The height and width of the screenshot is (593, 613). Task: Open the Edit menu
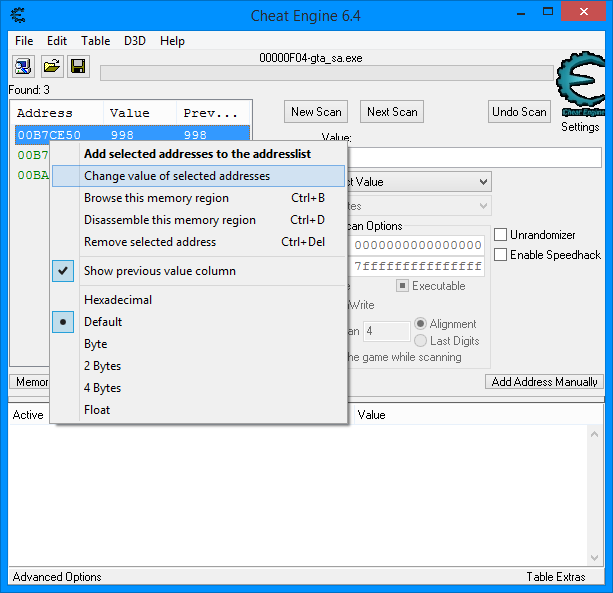point(57,41)
